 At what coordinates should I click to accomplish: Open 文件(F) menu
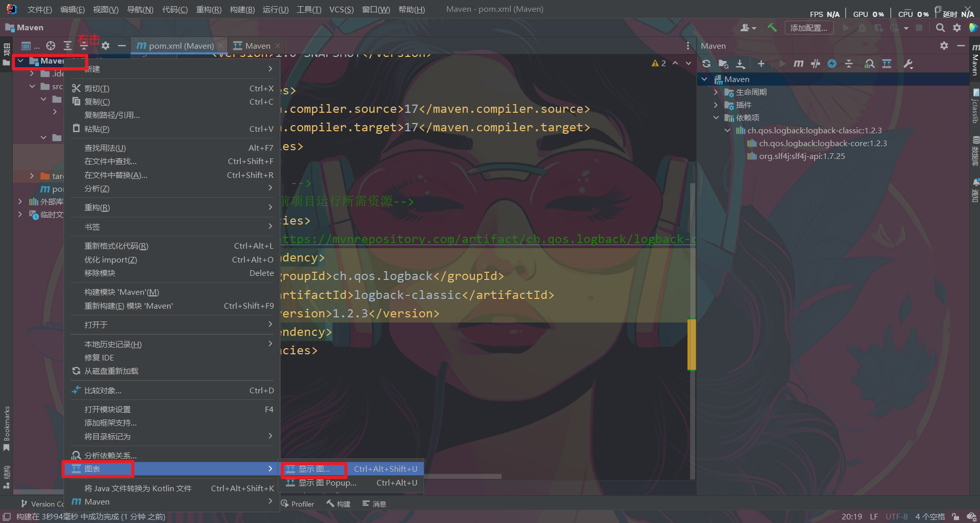39,9
